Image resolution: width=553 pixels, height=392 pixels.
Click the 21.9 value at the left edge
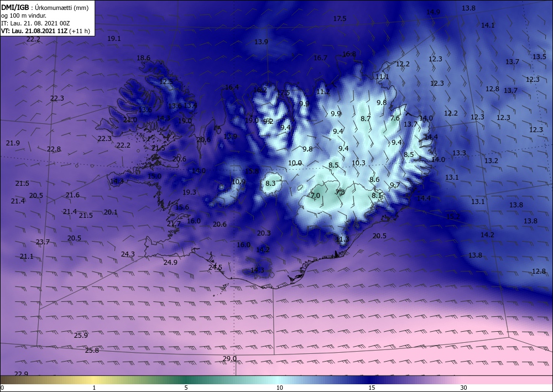click(13, 143)
